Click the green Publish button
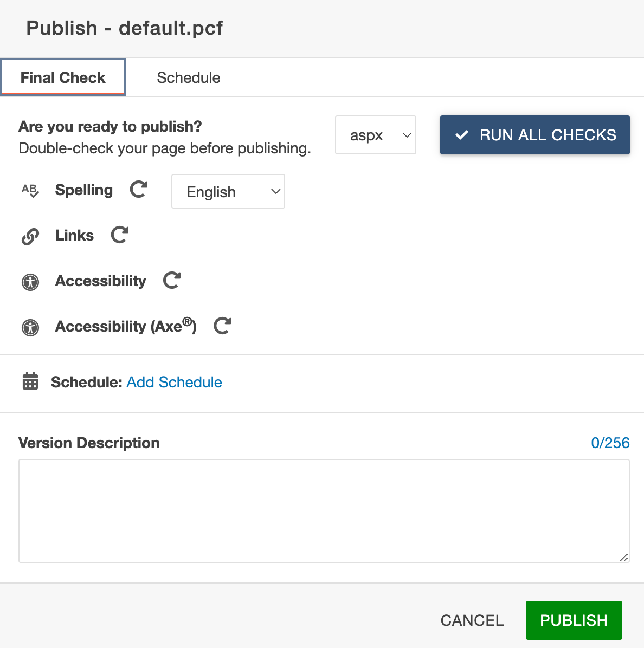Screen dimensions: 644x648 pos(574,620)
